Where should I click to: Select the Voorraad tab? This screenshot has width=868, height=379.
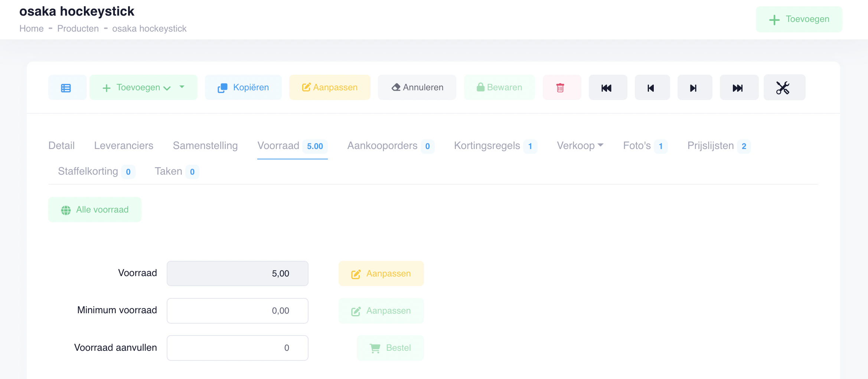click(x=292, y=146)
